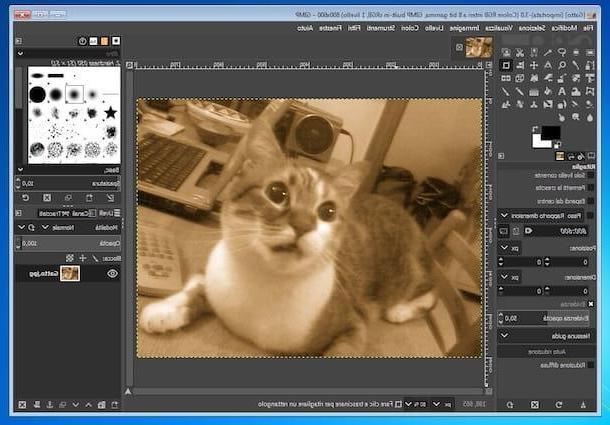Reset colors to default black and white
The image size is (610, 425).
pyautogui.click(x=557, y=146)
